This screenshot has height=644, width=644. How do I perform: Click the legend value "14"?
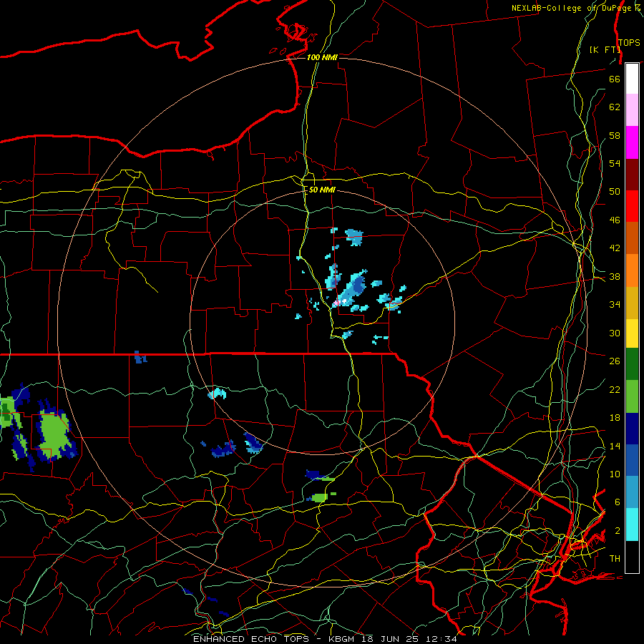[615, 446]
